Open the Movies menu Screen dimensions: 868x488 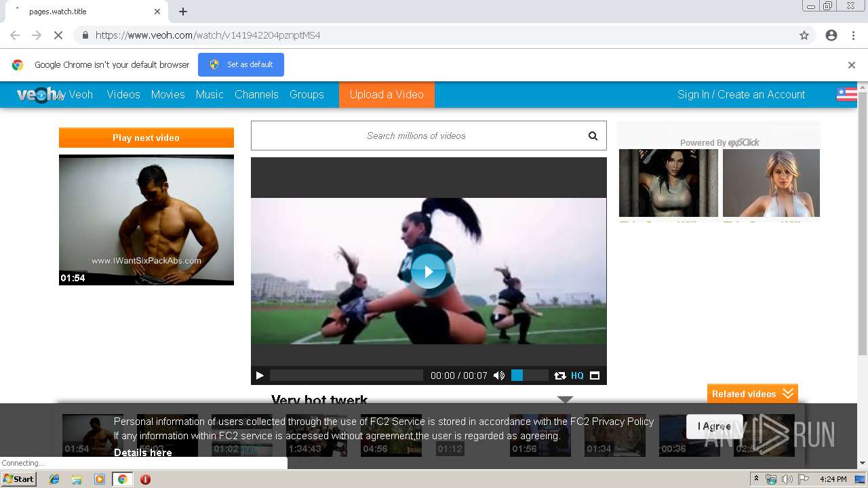(x=168, y=94)
